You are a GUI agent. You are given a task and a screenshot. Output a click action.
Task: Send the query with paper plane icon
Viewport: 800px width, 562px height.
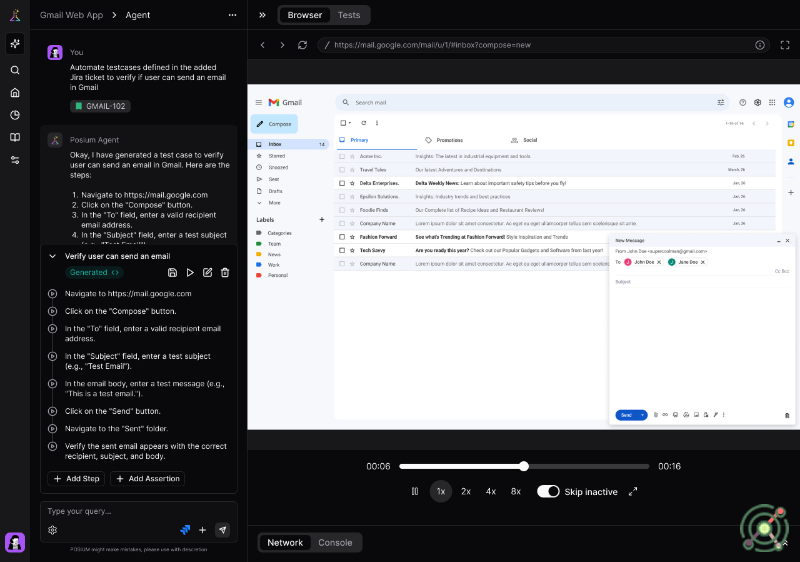222,530
